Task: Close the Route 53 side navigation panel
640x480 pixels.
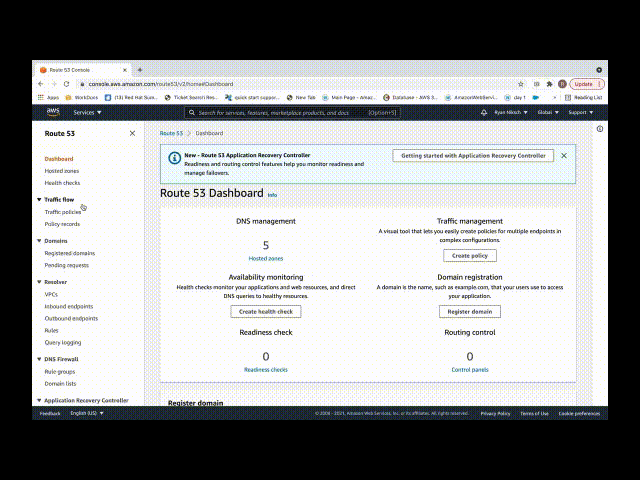Action: pyautogui.click(x=132, y=133)
